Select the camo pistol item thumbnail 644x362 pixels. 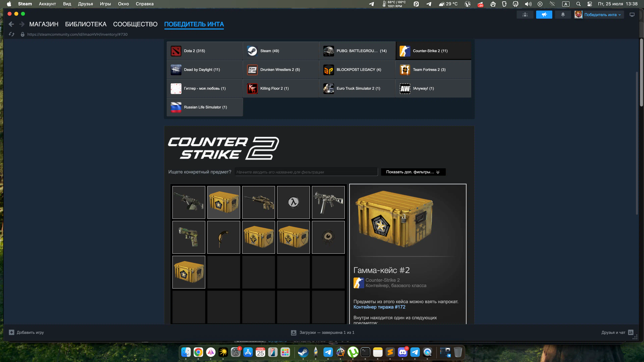(x=189, y=237)
